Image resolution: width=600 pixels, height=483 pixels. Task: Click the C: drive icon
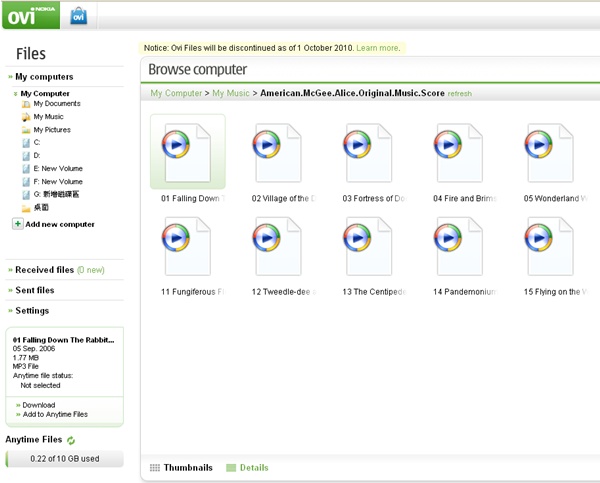(26, 143)
